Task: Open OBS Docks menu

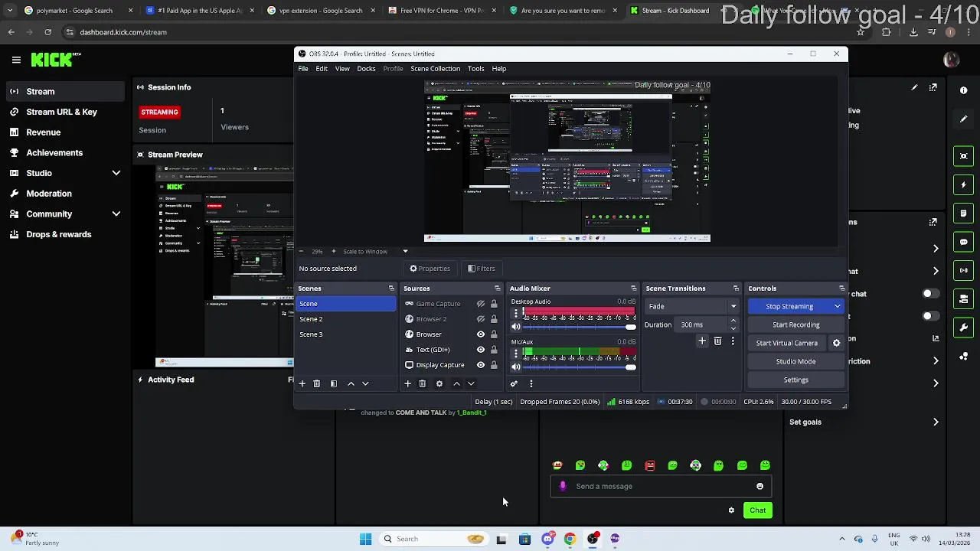Action: (x=366, y=69)
